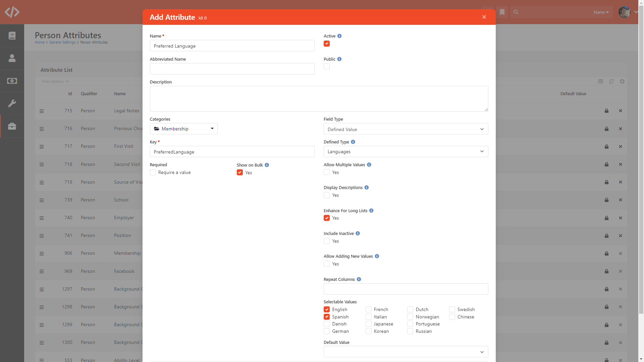Open the Categories Membership dropdown
Image resolution: width=644 pixels, height=362 pixels.
(x=183, y=129)
